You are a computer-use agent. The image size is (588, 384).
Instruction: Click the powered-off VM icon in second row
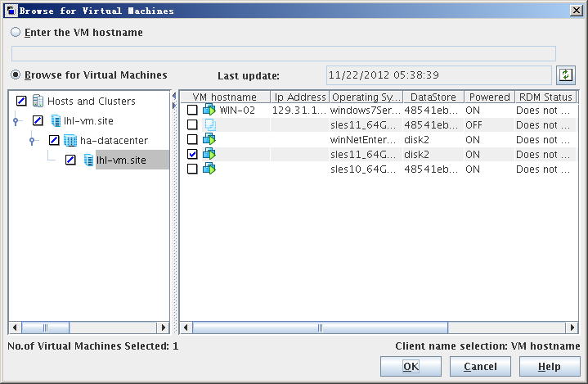(210, 124)
